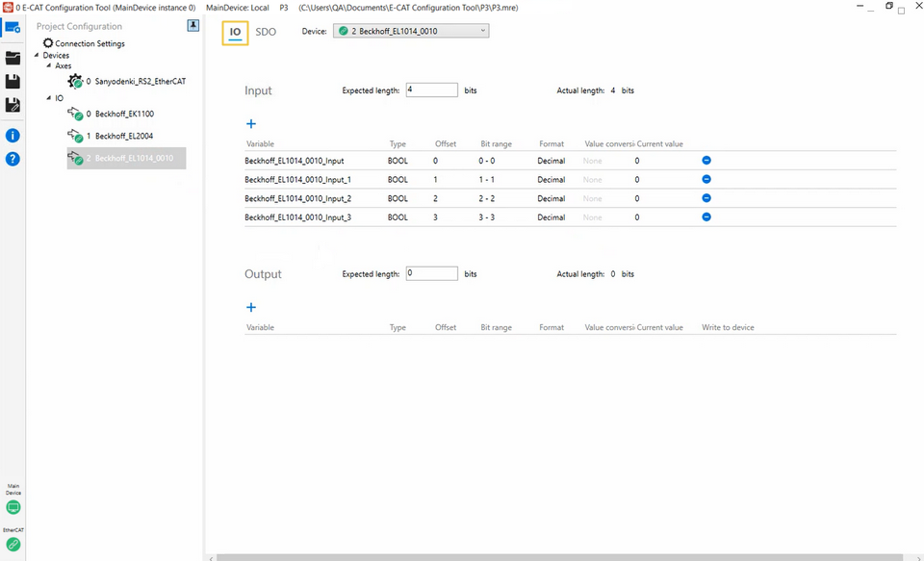
Task: Click the green EtherCAT link status icon
Action: (x=13, y=544)
